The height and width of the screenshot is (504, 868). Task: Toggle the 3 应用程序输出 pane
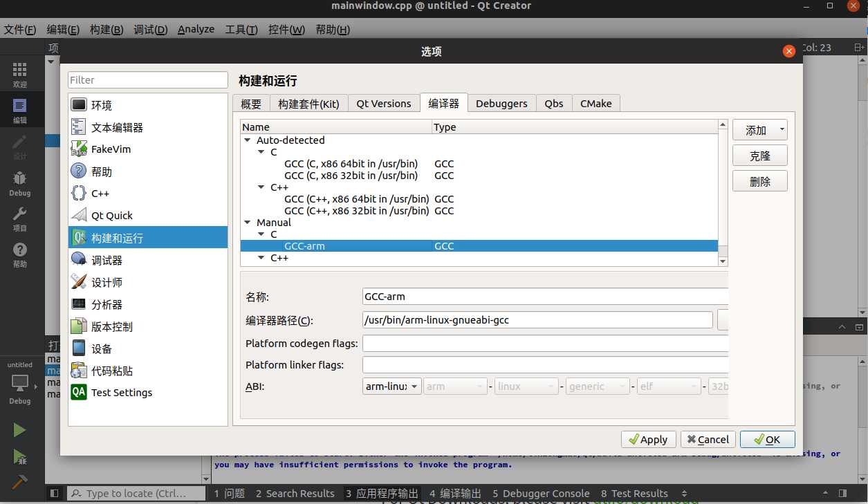coord(382,494)
